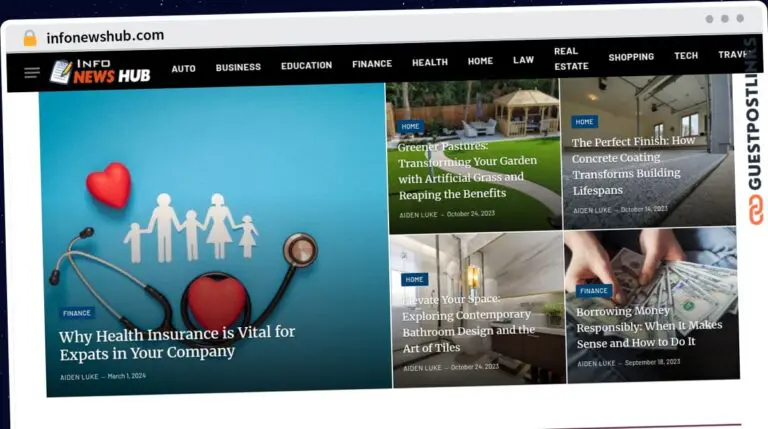Viewport: 768px width, 429px height.
Task: Open the Real Estate menu item
Action: point(571,58)
